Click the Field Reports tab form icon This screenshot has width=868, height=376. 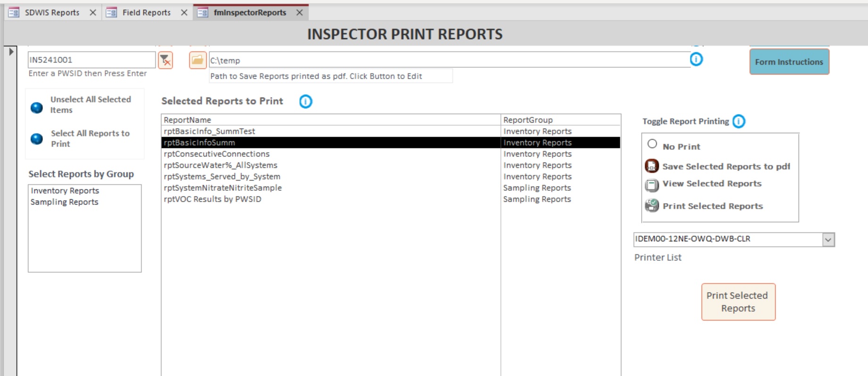(x=111, y=13)
